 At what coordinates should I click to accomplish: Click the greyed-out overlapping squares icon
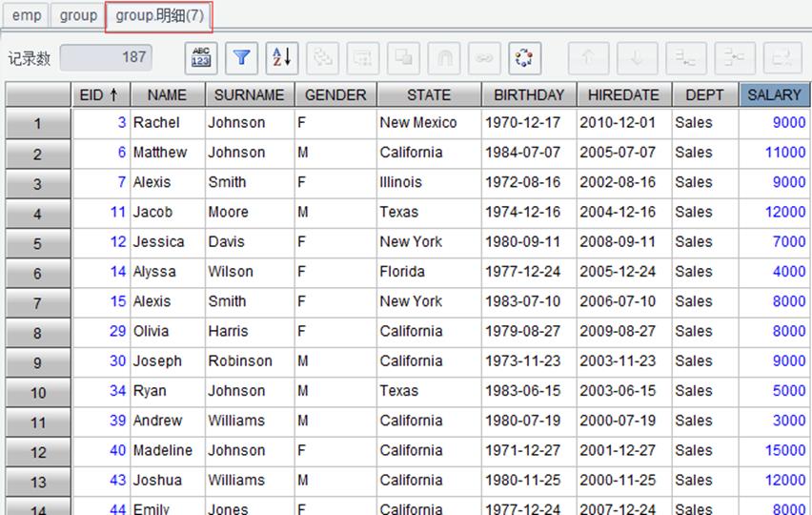[x=403, y=57]
